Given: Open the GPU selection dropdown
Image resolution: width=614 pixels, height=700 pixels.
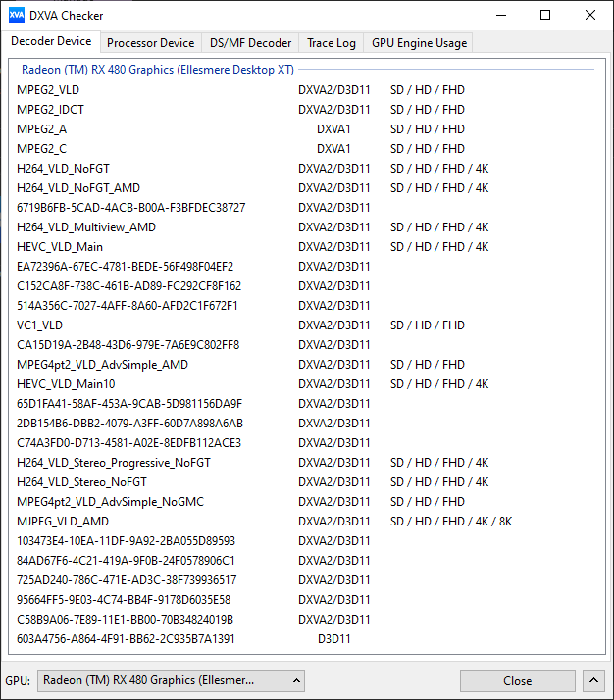Looking at the screenshot, I should tap(171, 680).
